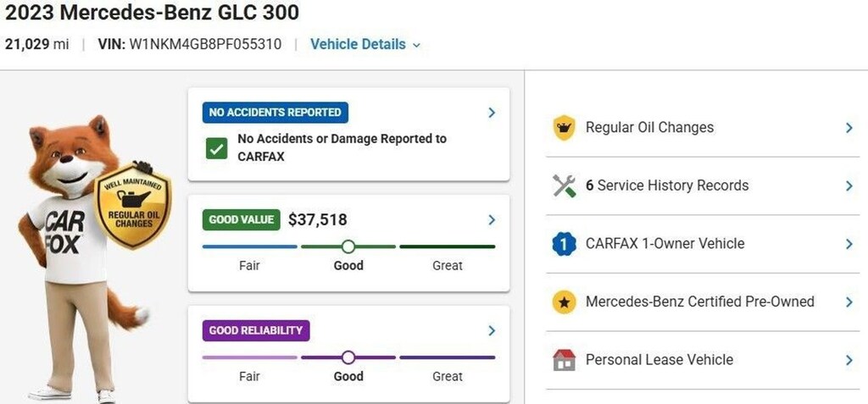
Task: Click the Good Reliability slider circle marker
Action: [x=348, y=357]
